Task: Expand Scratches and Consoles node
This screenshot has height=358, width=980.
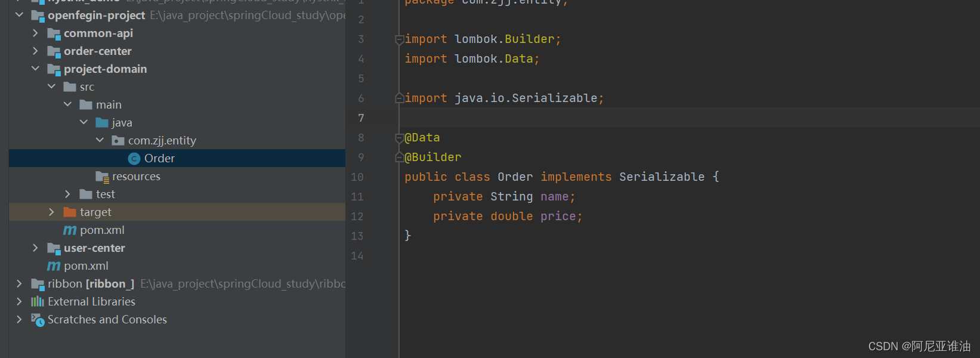Action: [x=19, y=319]
